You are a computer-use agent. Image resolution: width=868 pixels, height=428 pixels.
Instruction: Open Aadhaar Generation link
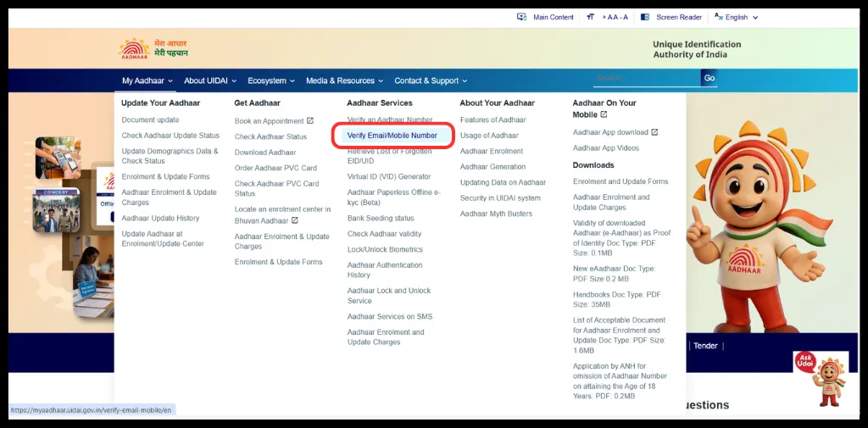[x=492, y=167]
